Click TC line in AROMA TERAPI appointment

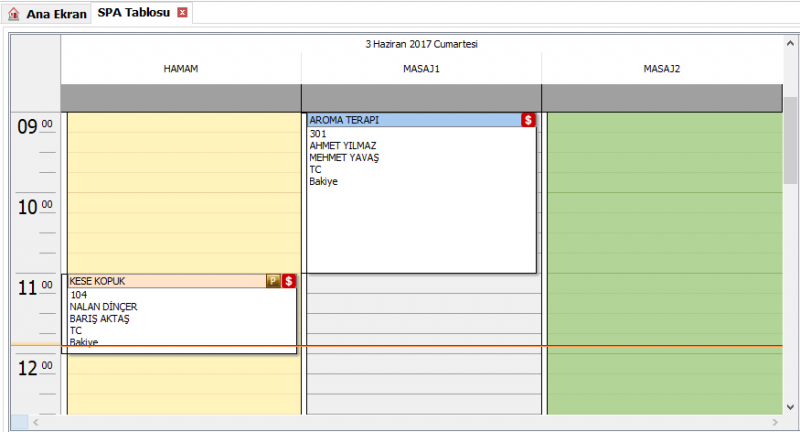tap(315, 170)
